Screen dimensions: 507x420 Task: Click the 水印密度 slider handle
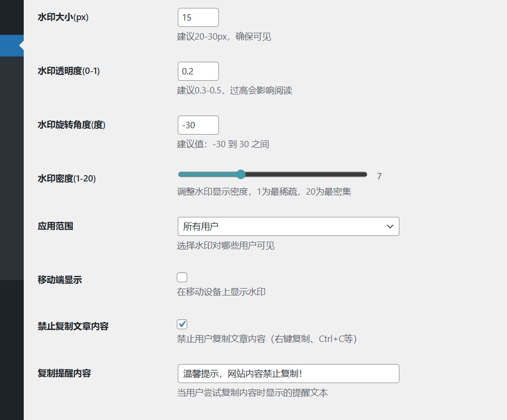[241, 175]
